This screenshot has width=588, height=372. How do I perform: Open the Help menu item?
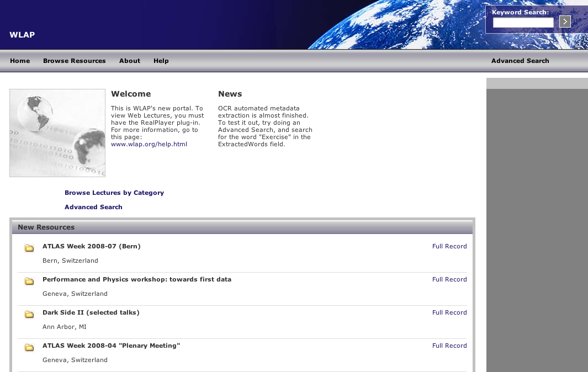[x=161, y=61]
